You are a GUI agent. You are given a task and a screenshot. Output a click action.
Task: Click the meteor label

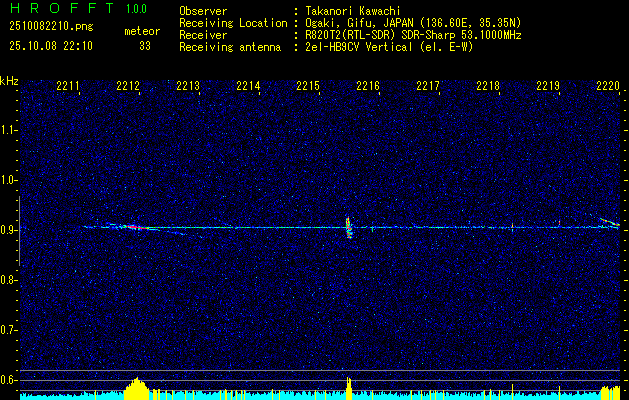(x=142, y=31)
